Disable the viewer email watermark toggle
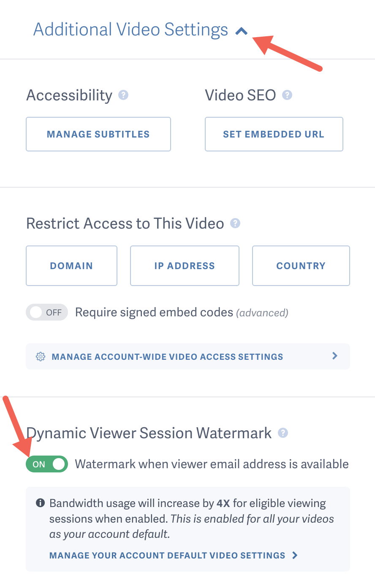The width and height of the screenshot is (375, 588). 46,464
